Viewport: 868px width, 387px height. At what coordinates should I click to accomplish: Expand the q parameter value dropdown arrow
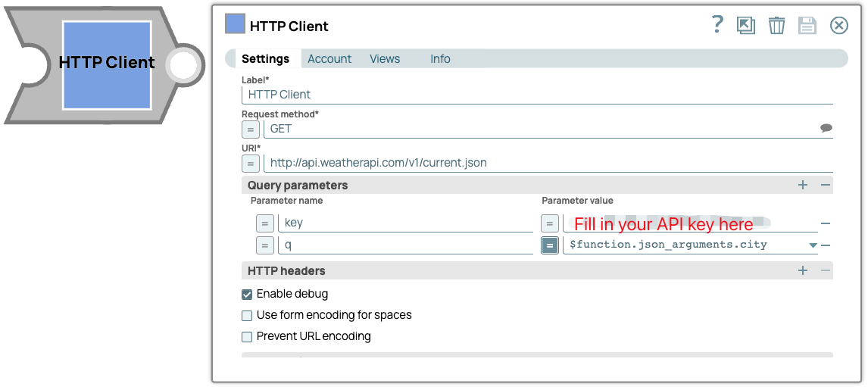[x=813, y=245]
